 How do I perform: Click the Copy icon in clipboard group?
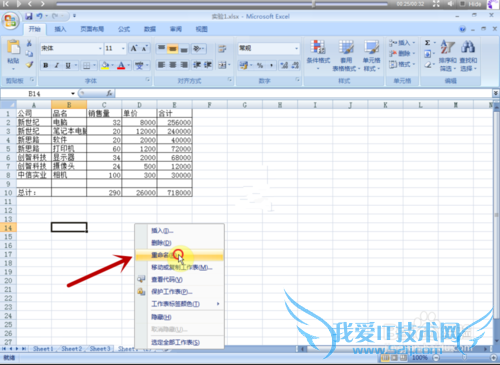click(29, 54)
